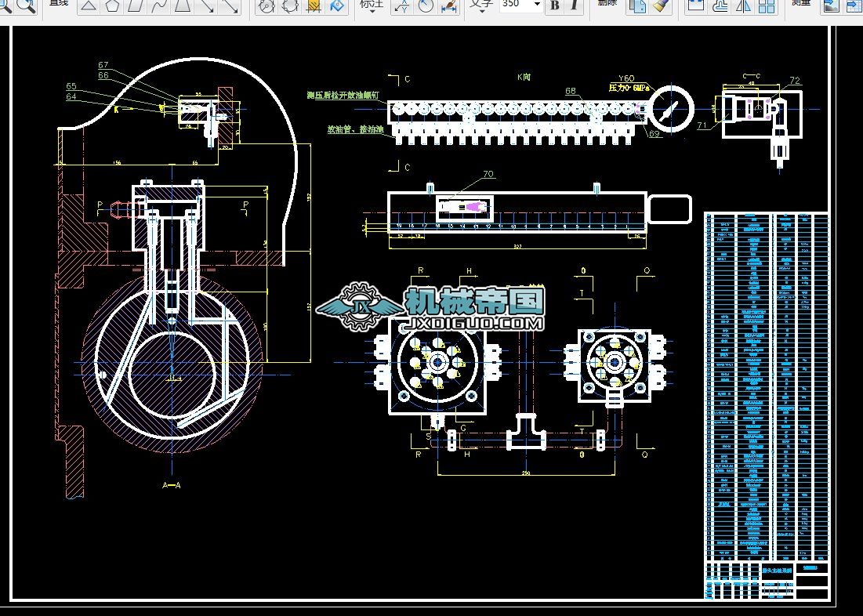
Task: Select the circle with tangent points tool
Action: 267,5
